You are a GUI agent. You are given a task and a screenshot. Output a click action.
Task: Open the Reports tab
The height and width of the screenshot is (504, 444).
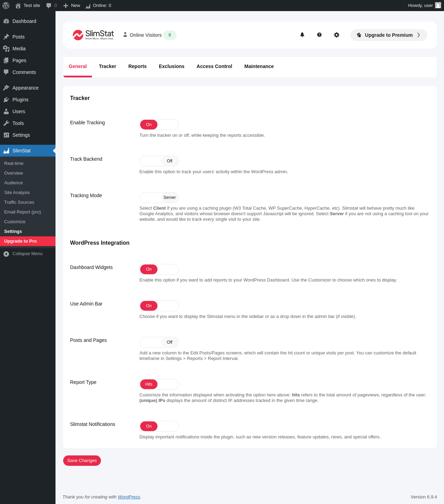pyautogui.click(x=137, y=66)
